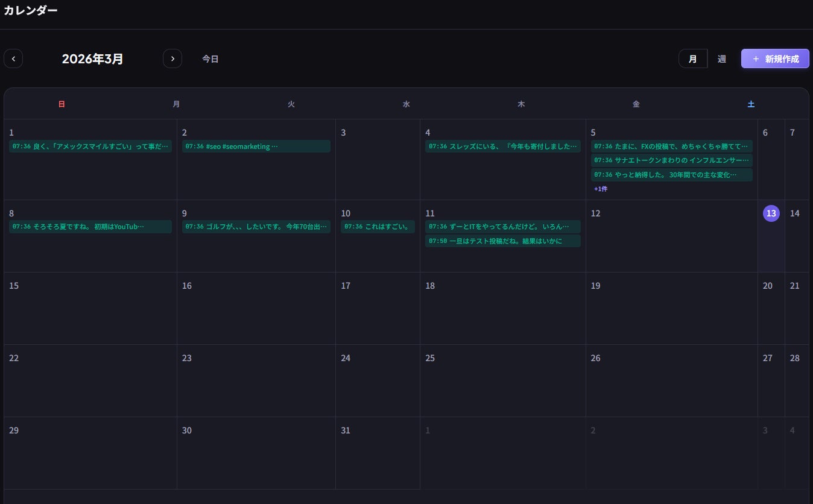Select date number 16 in the calendar
Screen dimensions: 813x504
[187, 286]
